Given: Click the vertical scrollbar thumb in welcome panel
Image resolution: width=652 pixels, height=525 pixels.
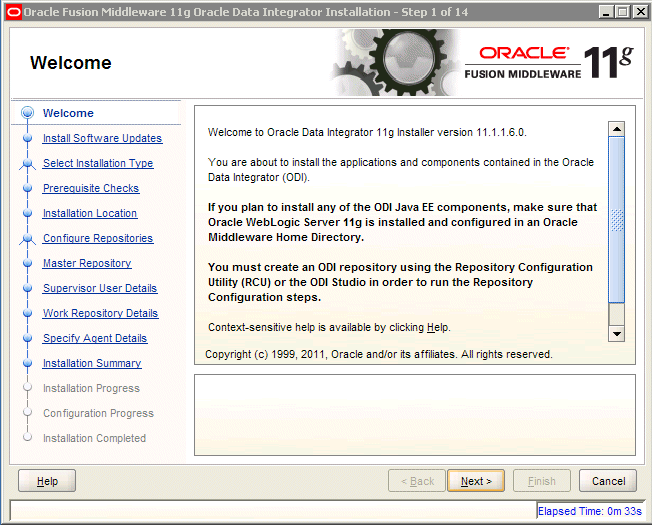Looking at the screenshot, I should point(616,220).
